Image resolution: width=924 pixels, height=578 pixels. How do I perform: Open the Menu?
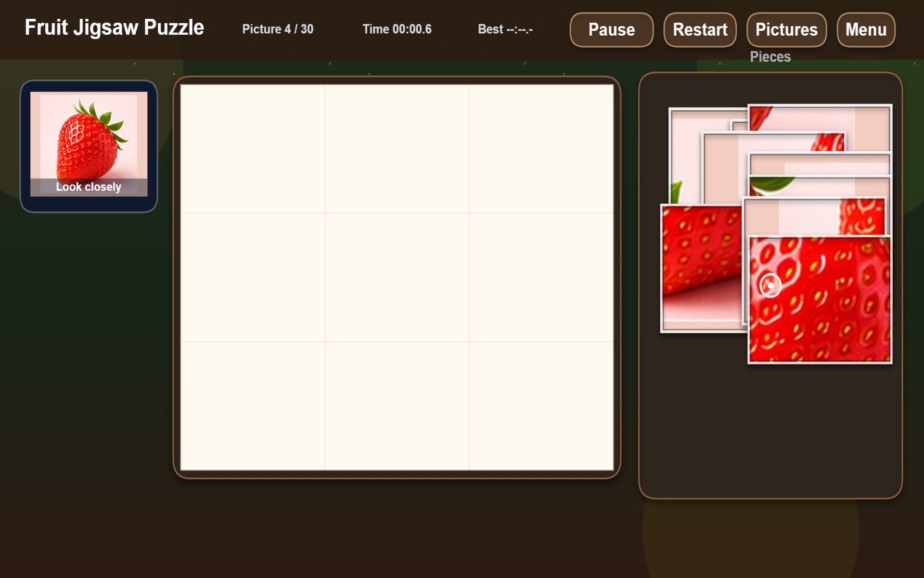point(866,29)
